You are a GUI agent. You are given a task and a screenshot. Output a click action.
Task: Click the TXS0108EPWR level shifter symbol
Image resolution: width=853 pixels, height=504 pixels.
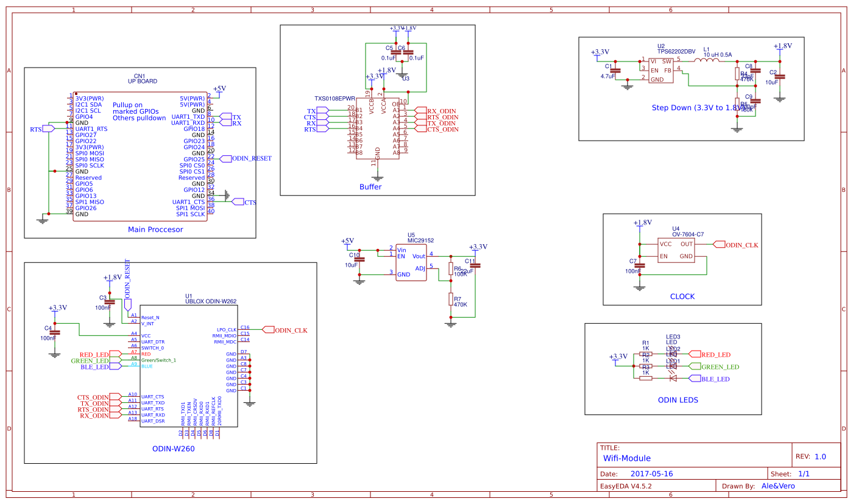tap(378, 128)
